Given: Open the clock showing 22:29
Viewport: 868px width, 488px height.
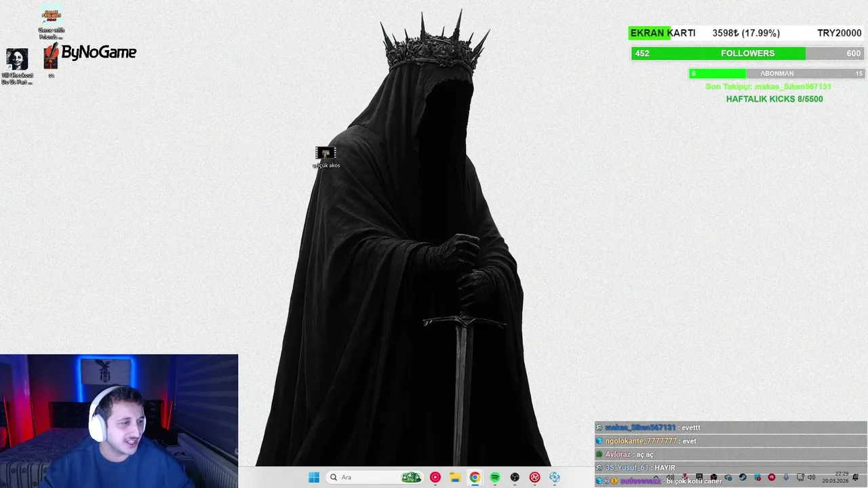Looking at the screenshot, I should (x=835, y=477).
